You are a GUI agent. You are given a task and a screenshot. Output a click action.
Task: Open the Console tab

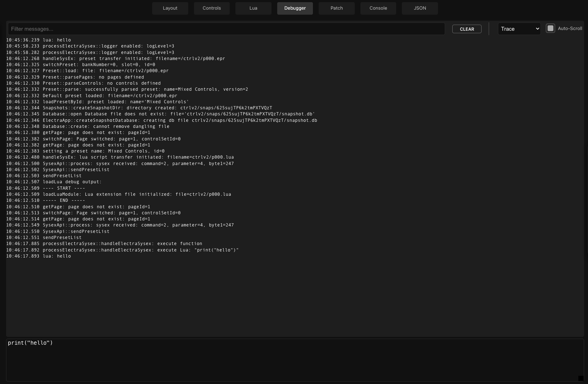tap(378, 8)
